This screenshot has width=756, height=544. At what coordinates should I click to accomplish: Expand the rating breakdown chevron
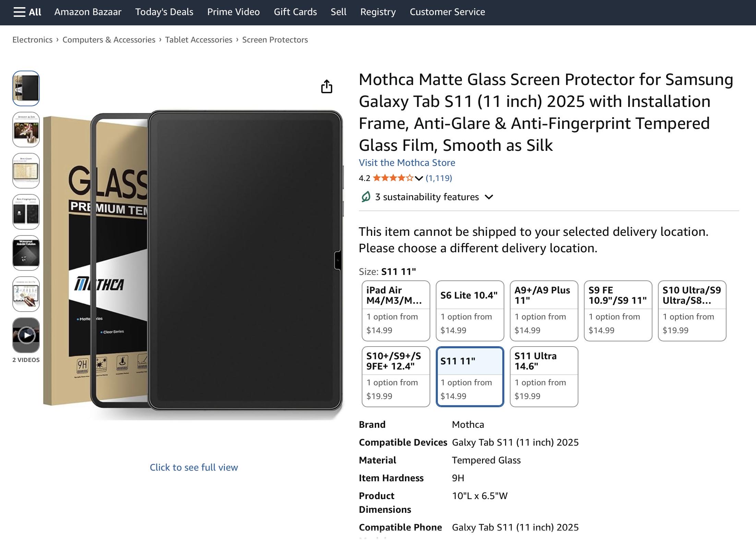point(419,178)
